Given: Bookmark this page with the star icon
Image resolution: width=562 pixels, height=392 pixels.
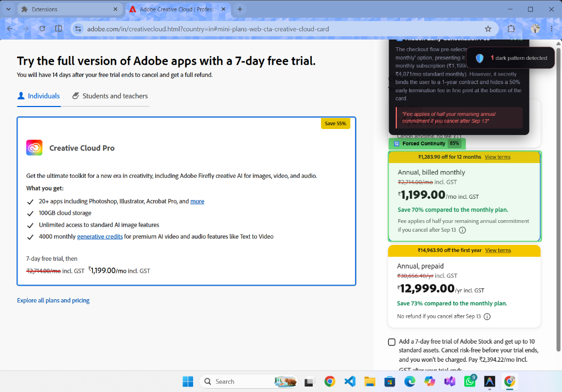Looking at the screenshot, I should [488, 29].
